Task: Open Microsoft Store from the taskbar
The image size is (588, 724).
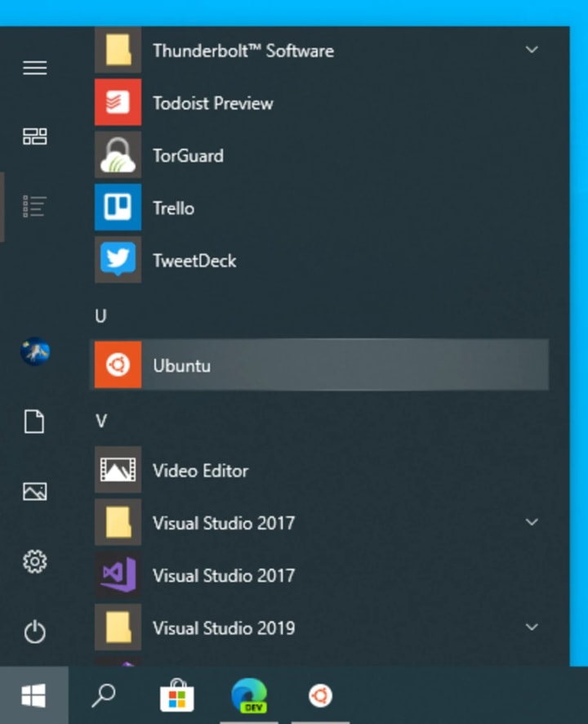Action: pyautogui.click(x=176, y=695)
